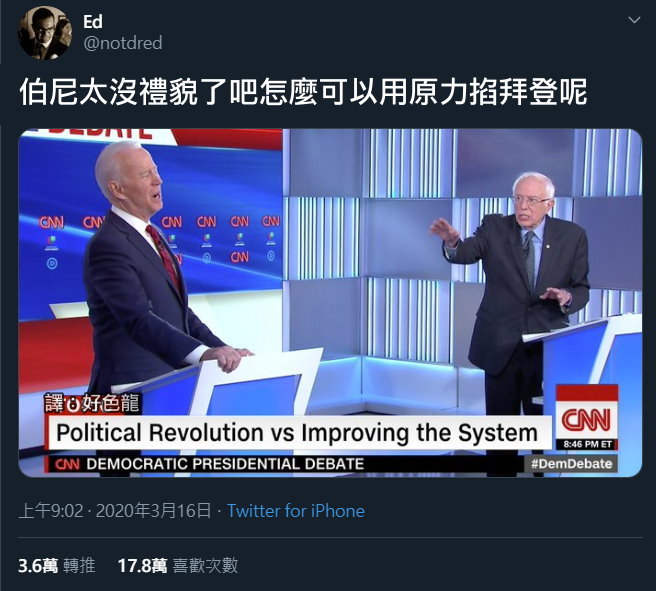
Task: View the 3.6萬 轉推 retweets list
Action: pyautogui.click(x=57, y=565)
